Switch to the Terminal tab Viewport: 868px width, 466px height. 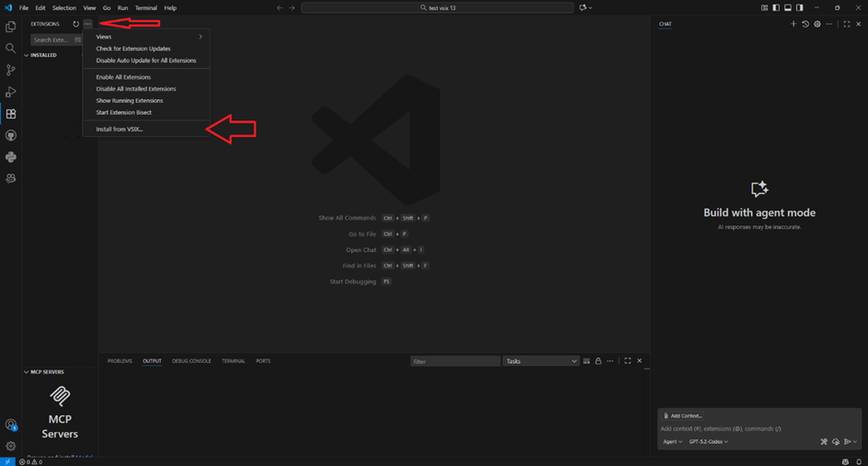[233, 361]
